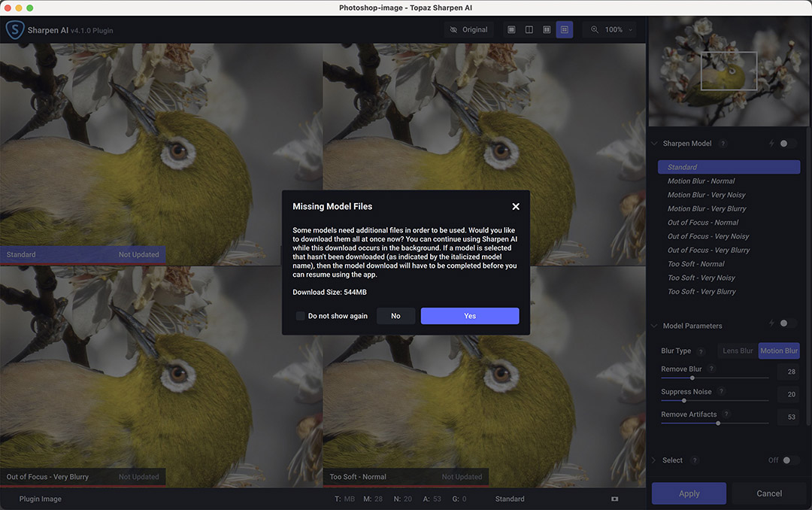This screenshot has height=510, width=812.
Task: Close the Missing Model Files dialog
Action: point(516,206)
